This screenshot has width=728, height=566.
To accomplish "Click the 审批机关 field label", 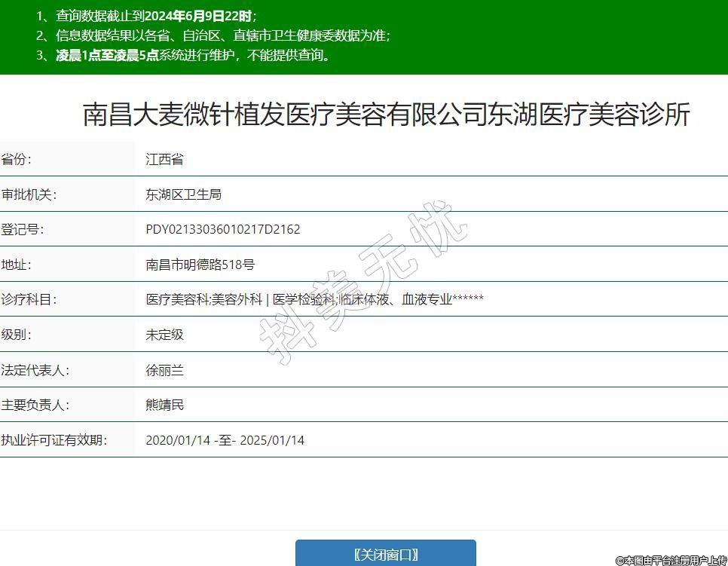I will click(x=29, y=194).
